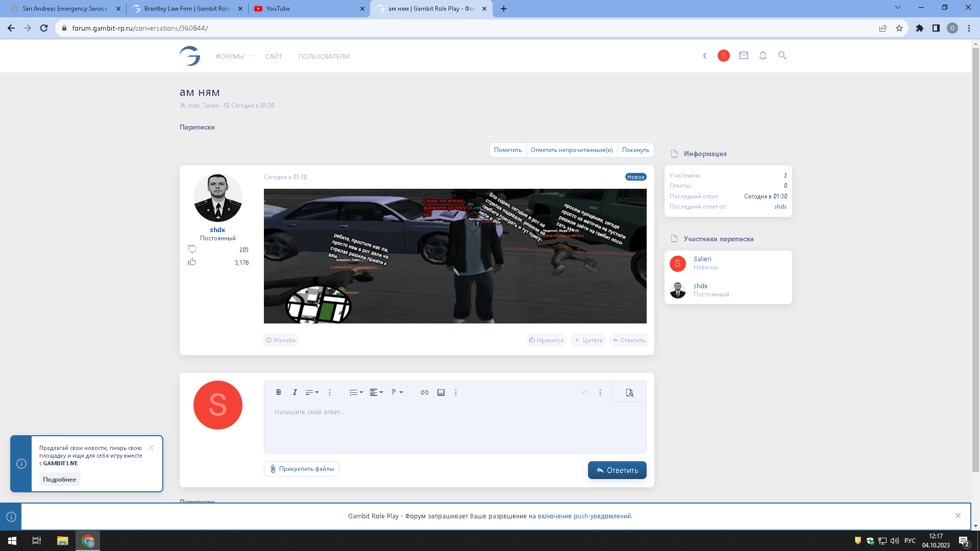Click Прикрепить файлы attach button
This screenshot has height=551, width=980.
[x=302, y=469]
